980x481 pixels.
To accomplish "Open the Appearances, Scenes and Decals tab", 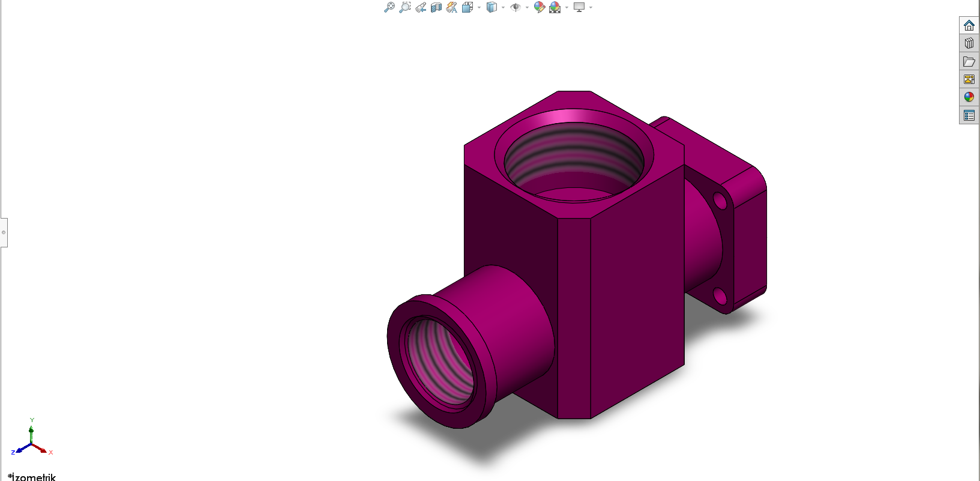I will (x=969, y=97).
